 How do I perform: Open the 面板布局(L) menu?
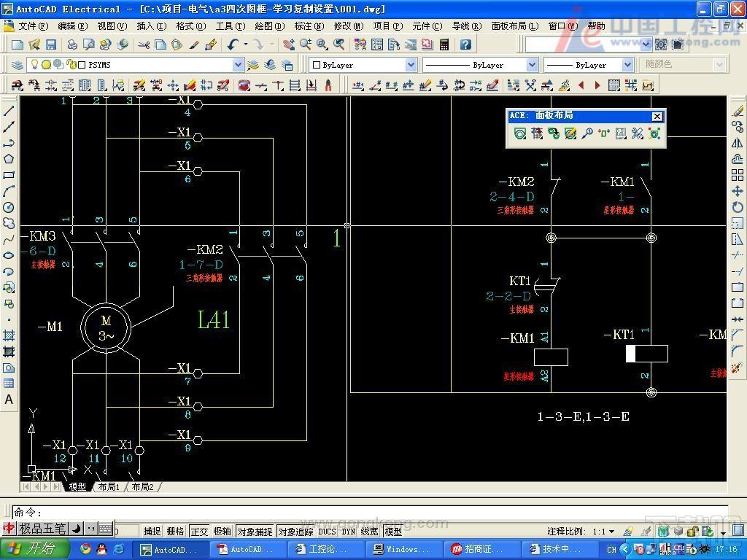pyautogui.click(x=514, y=26)
